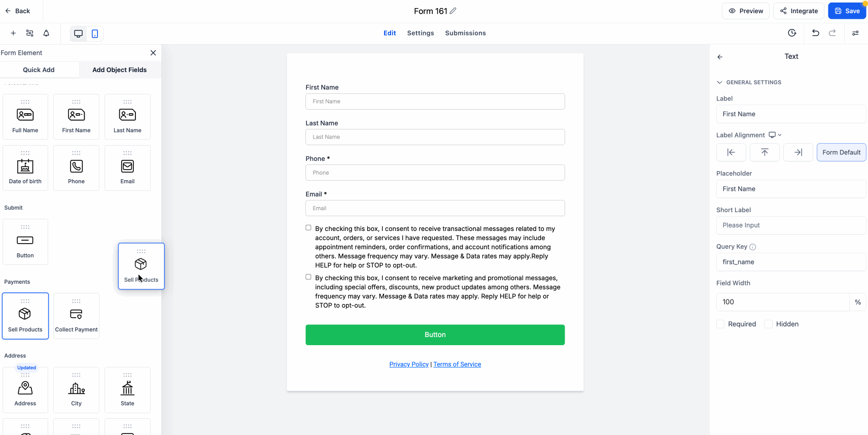Click the notification bell icon
This screenshot has width=868, height=435.
coord(46,34)
